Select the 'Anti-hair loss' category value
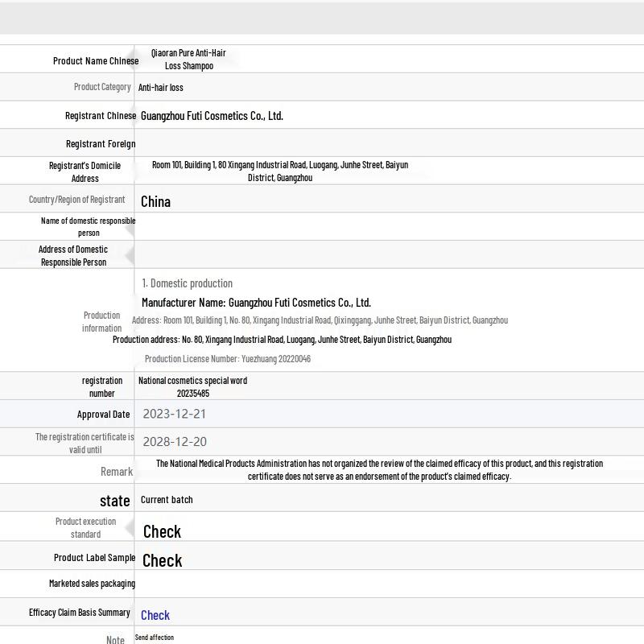Screen dimensions: 644x644 pyautogui.click(x=160, y=88)
